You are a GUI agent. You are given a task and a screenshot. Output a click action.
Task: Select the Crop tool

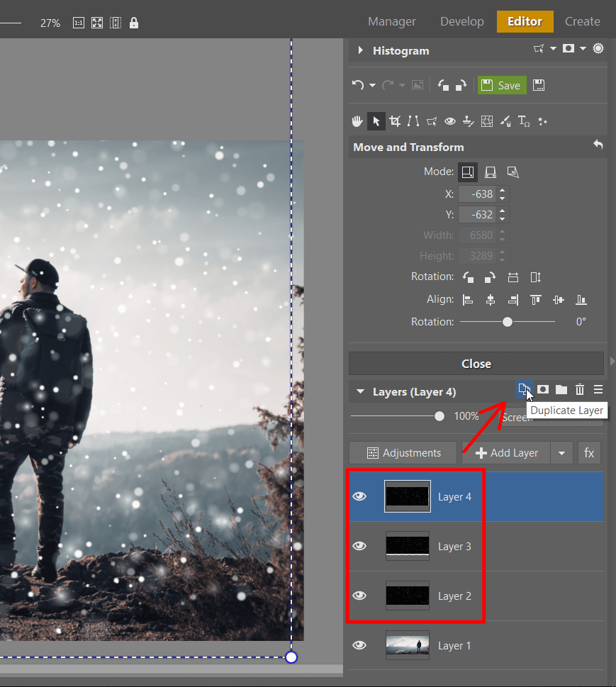click(x=395, y=121)
